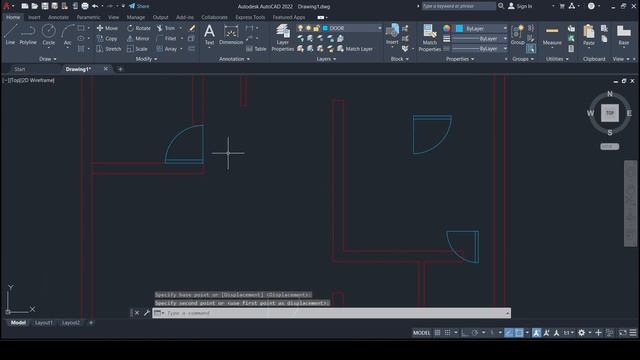The image size is (640, 360).
Task: Click the Base view icon
Action: coord(623,35)
